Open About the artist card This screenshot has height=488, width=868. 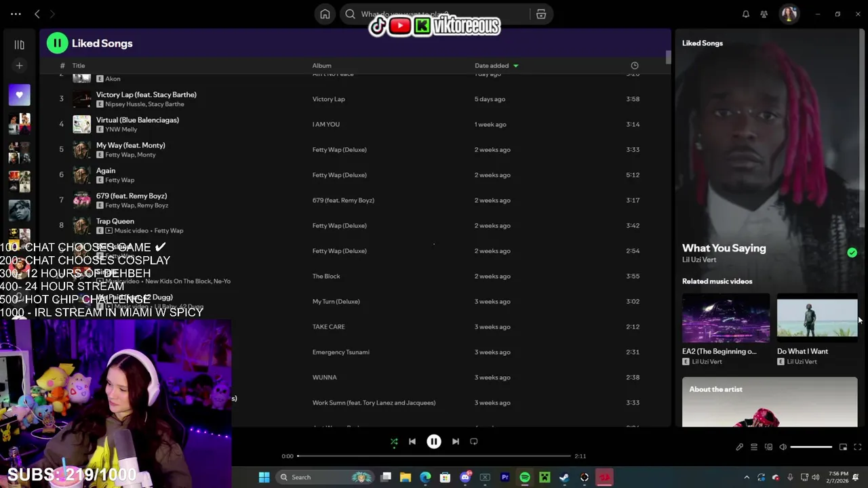pyautogui.click(x=770, y=402)
